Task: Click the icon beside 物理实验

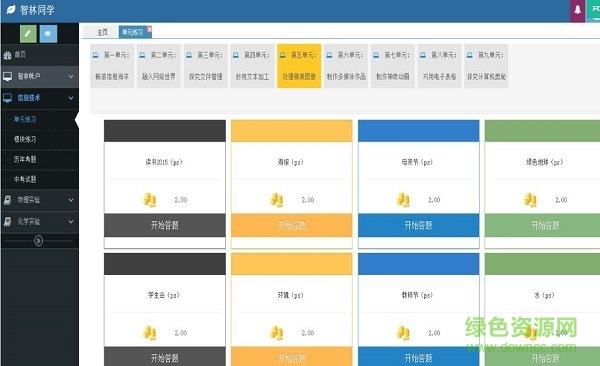Action: point(7,200)
